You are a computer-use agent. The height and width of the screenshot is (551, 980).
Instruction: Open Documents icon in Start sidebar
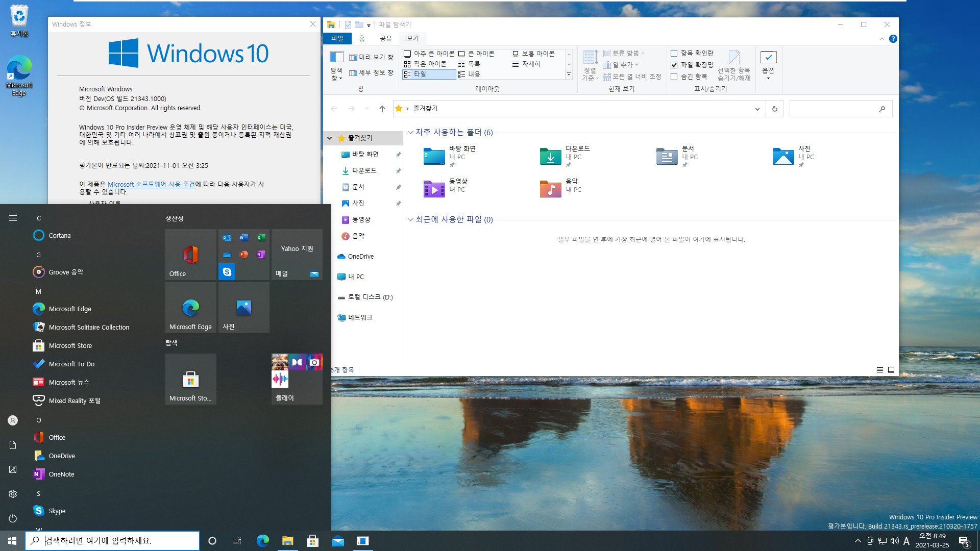click(13, 445)
